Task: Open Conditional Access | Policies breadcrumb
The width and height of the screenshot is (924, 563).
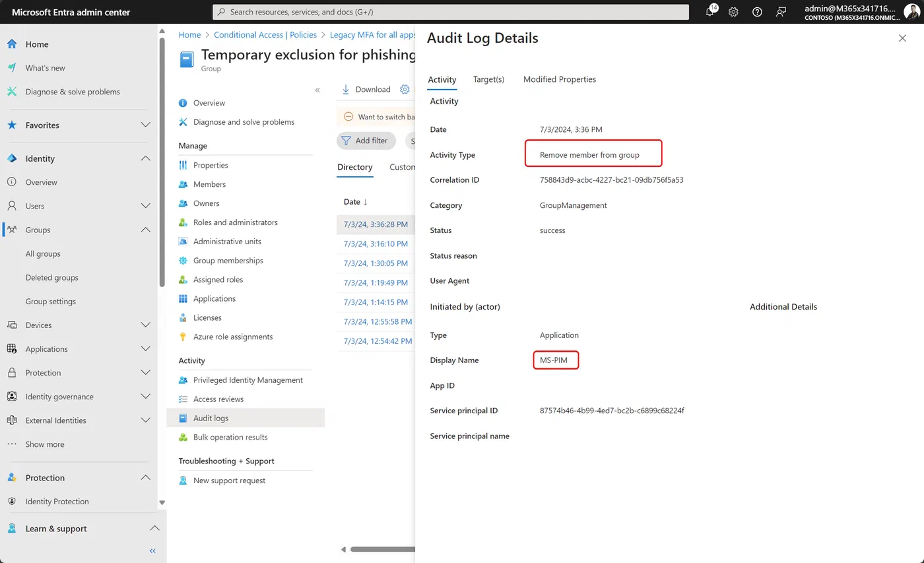Action: [x=265, y=35]
